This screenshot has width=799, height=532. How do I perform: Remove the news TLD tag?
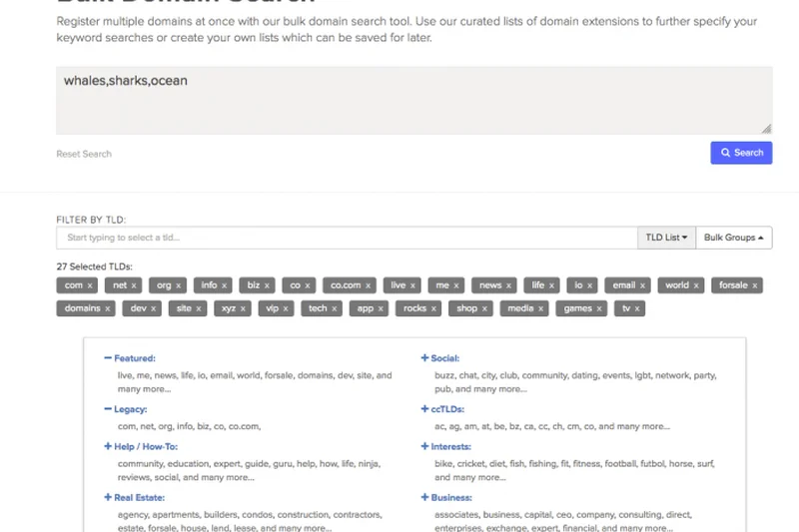pyautogui.click(x=508, y=286)
